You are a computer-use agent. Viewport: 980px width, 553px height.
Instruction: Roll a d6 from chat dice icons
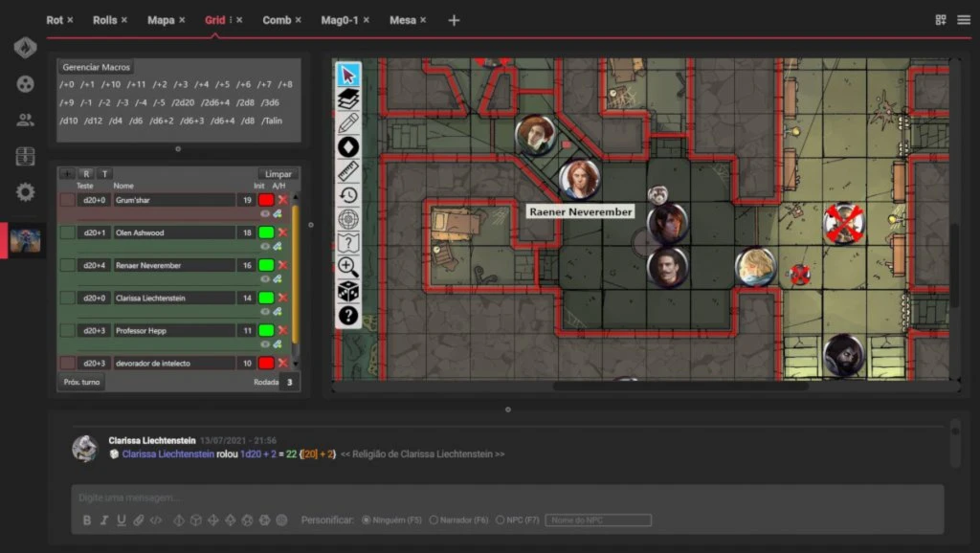195,520
